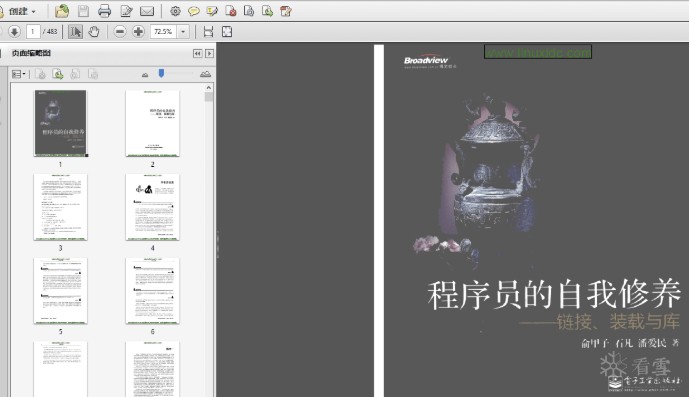Go to next page down arrow
The height and width of the screenshot is (397, 689).
tap(14, 32)
